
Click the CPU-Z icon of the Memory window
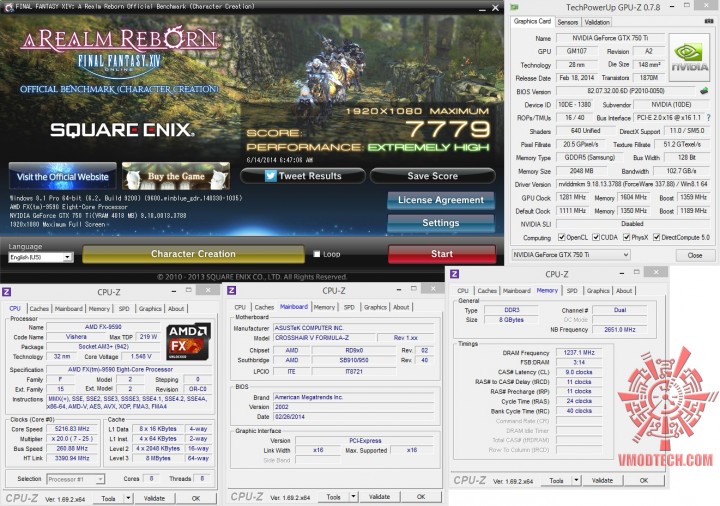click(455, 274)
